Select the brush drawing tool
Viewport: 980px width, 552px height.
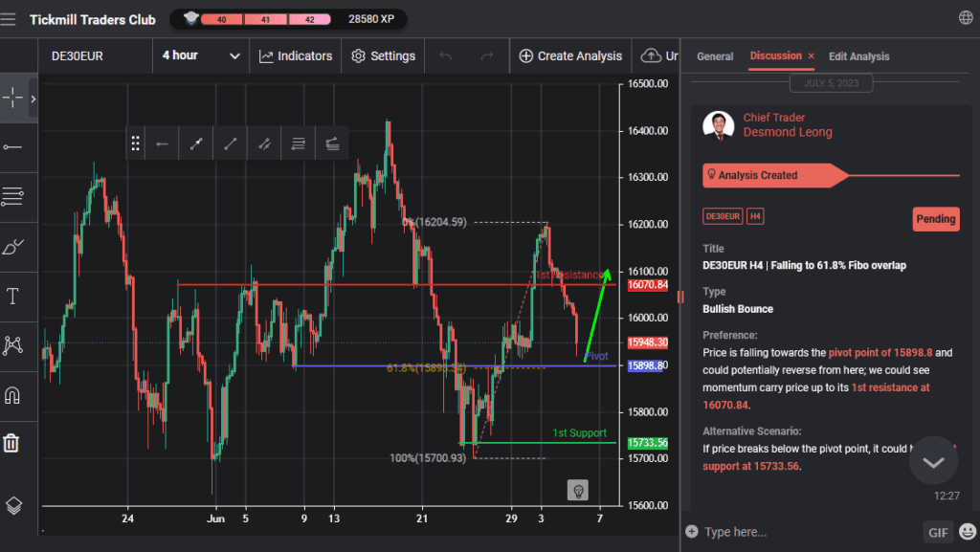point(13,246)
